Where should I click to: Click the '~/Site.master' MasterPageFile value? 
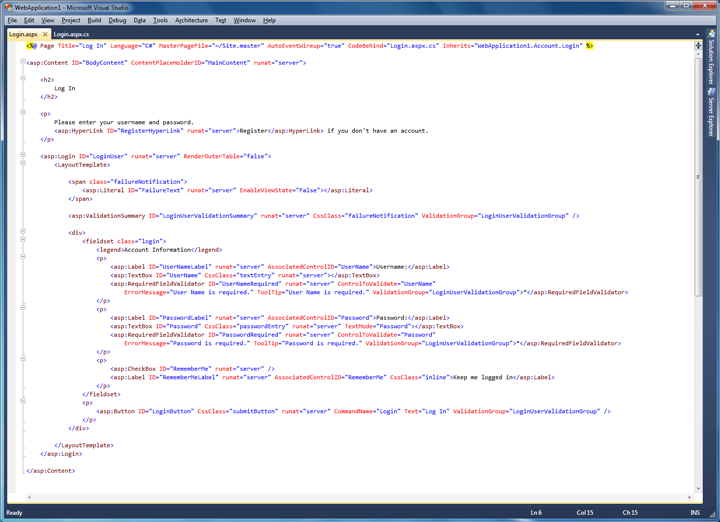click(x=238, y=46)
